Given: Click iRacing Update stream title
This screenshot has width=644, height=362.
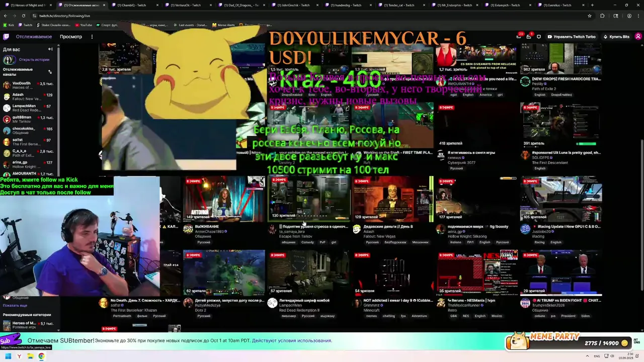Looking at the screenshot, I should click(567, 227).
